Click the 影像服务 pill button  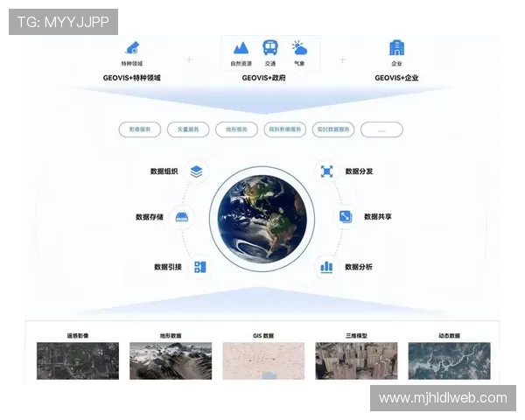(x=140, y=129)
